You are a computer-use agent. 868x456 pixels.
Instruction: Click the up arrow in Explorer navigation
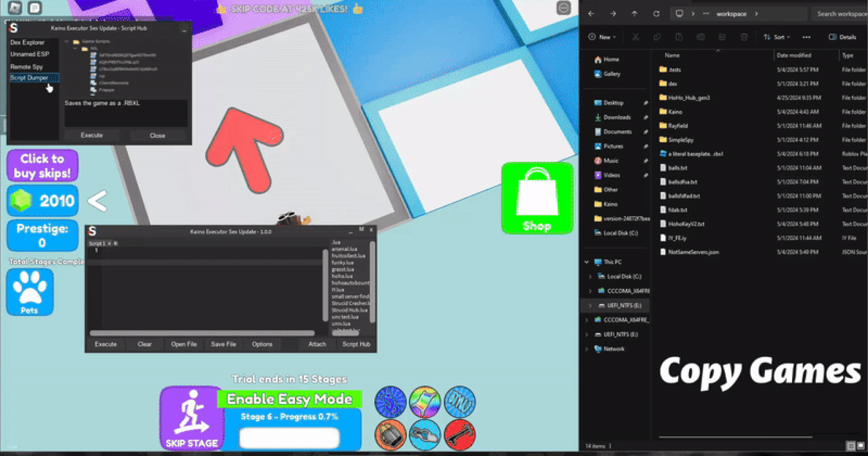pyautogui.click(x=634, y=14)
